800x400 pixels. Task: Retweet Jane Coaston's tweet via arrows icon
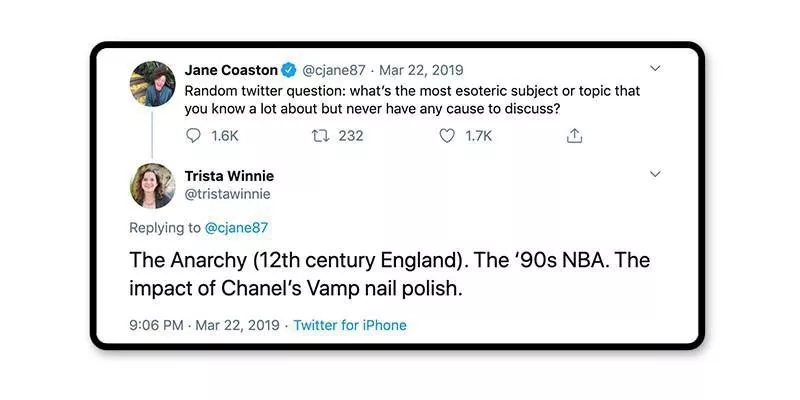point(321,136)
